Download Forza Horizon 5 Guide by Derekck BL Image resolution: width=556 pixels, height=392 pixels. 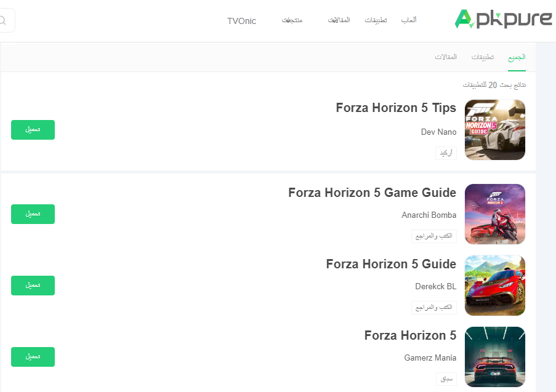coord(33,286)
